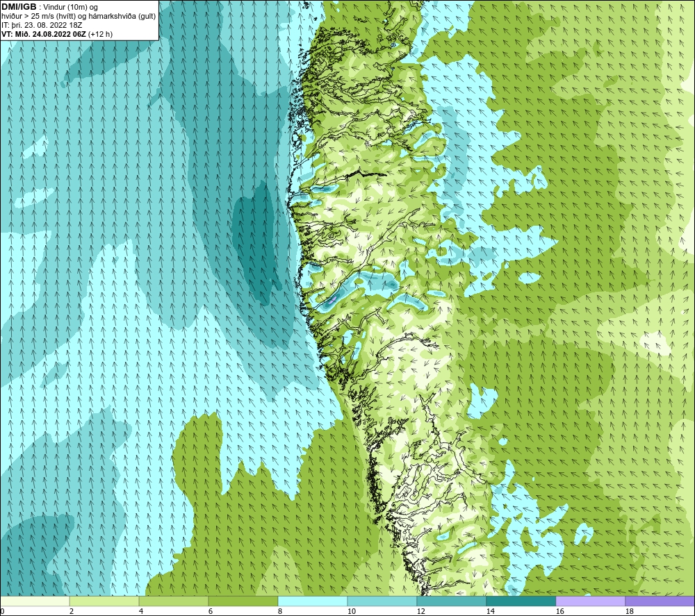Click the legend value label 14
Screen dimensions: 695x616
[x=490, y=611]
